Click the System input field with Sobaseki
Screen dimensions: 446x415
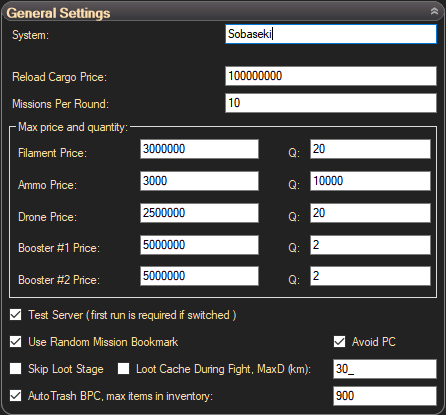click(x=331, y=34)
